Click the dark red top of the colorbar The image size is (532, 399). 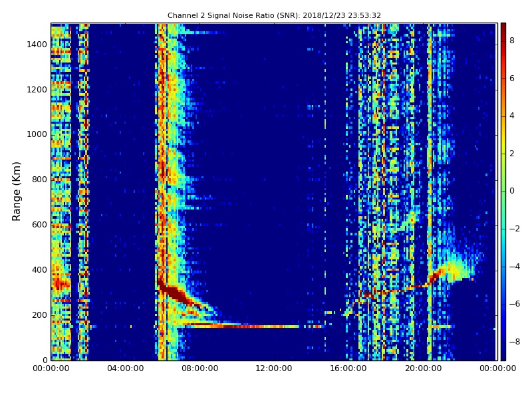[503, 29]
